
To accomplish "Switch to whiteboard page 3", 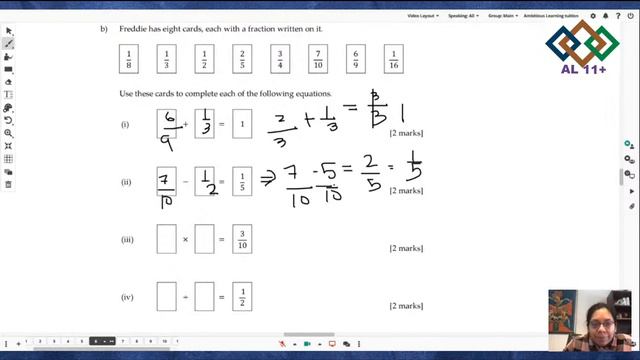I will 54,341.
